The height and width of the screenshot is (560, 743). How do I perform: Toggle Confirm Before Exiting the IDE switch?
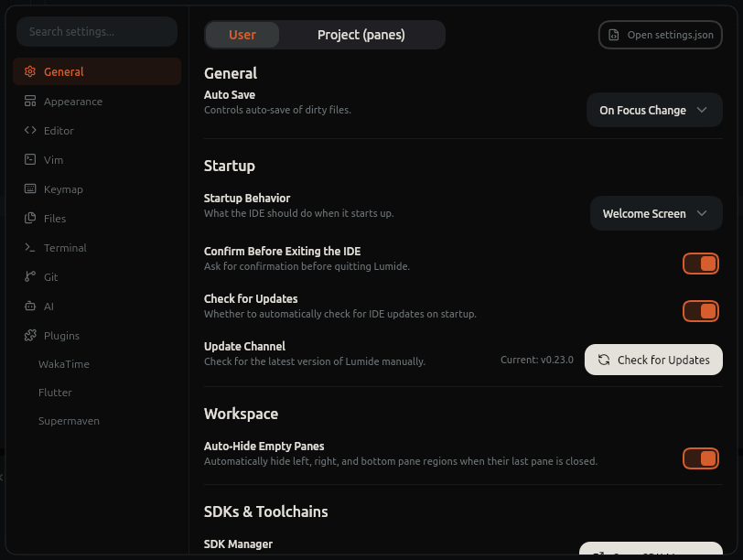(x=701, y=264)
